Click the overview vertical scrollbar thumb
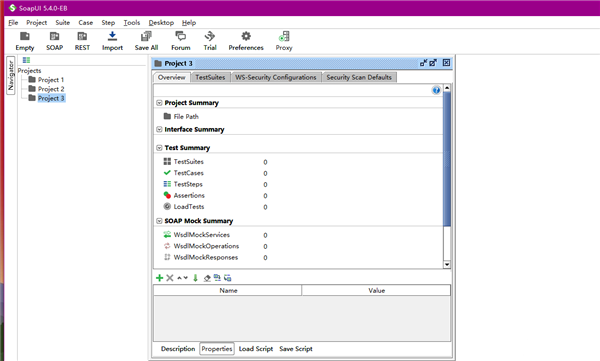 tap(447, 159)
